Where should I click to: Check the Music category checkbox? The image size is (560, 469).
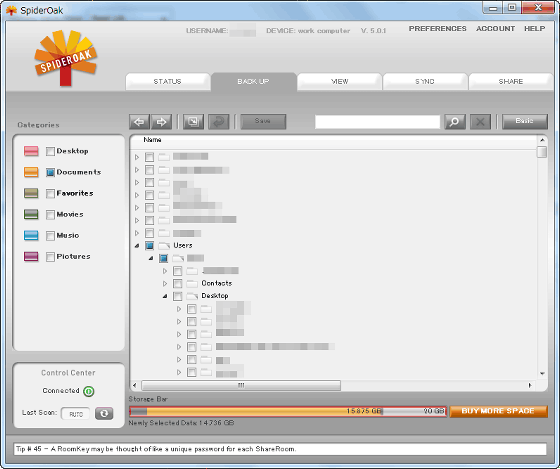pyautogui.click(x=50, y=236)
